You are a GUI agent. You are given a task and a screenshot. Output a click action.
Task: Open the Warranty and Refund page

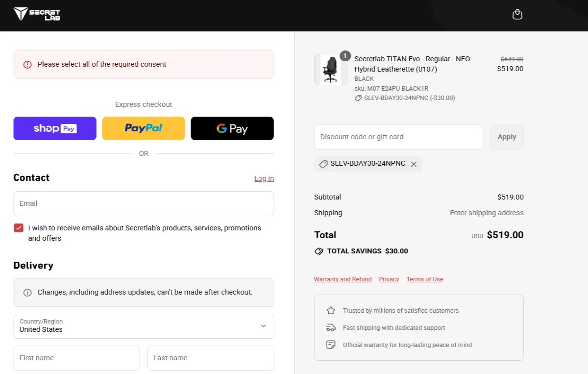point(343,279)
